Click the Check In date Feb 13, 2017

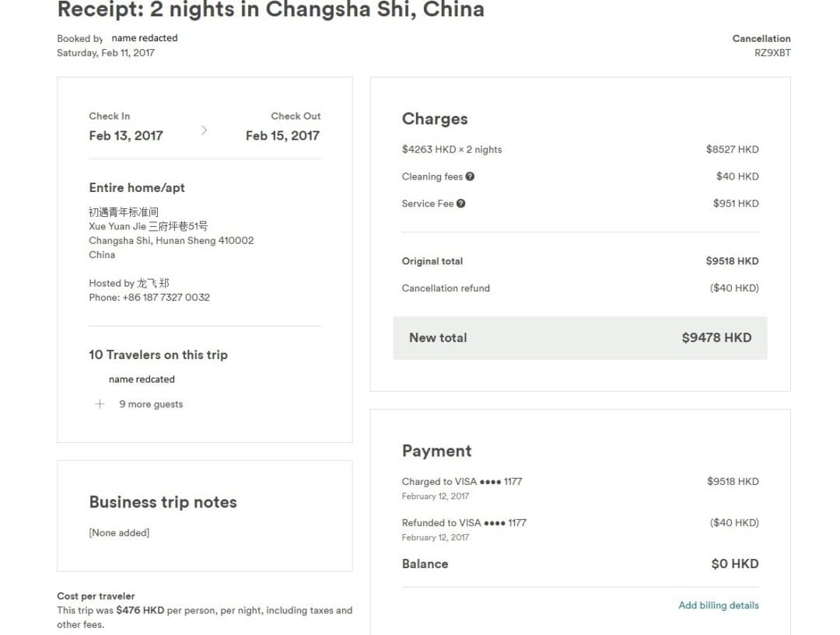coord(126,135)
